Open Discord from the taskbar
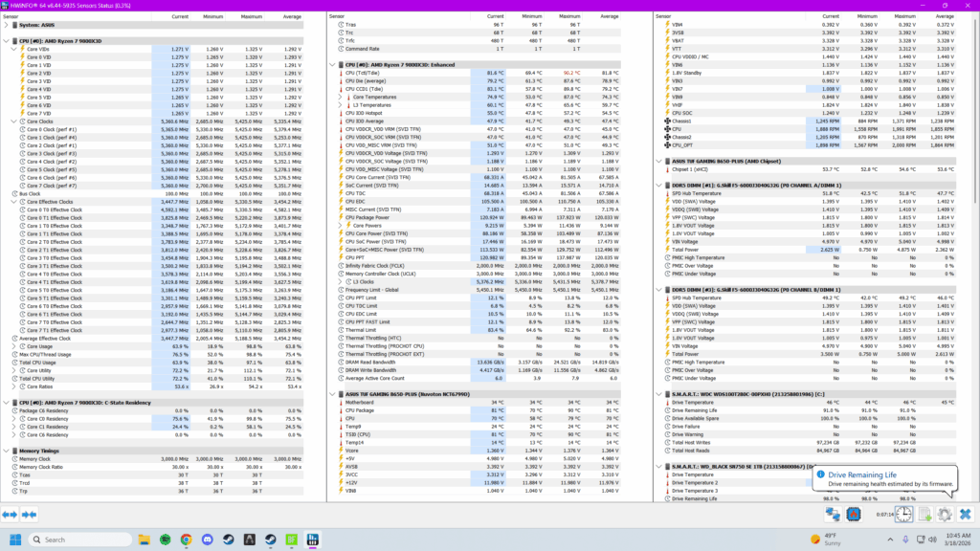 tap(208, 540)
